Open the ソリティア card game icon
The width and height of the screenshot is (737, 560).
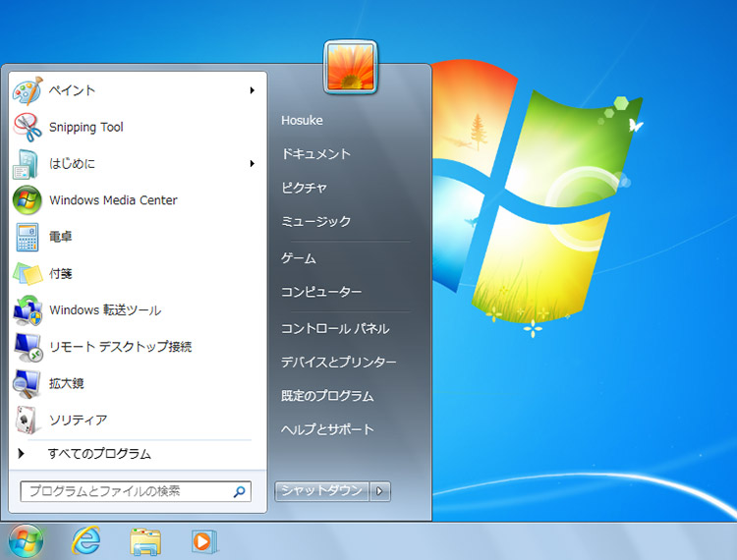(x=27, y=420)
